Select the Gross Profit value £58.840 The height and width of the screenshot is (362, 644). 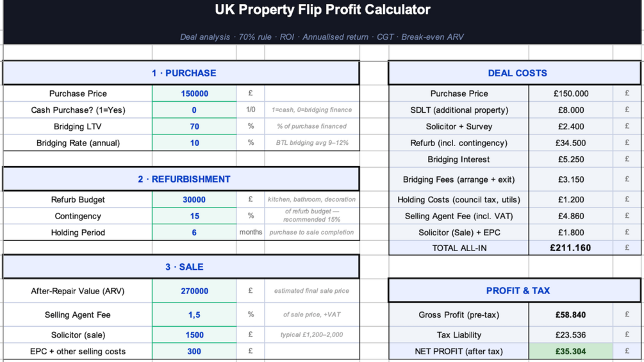570,315
